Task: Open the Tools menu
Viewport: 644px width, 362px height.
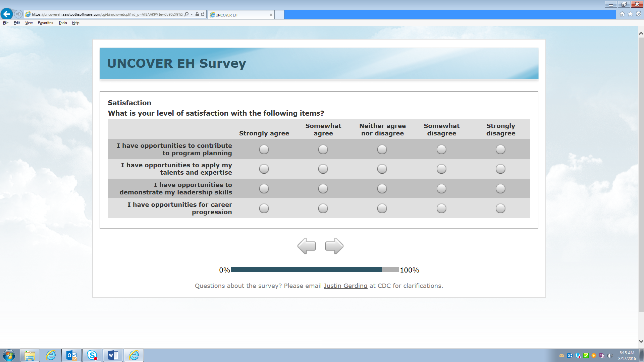Action: coord(62,23)
